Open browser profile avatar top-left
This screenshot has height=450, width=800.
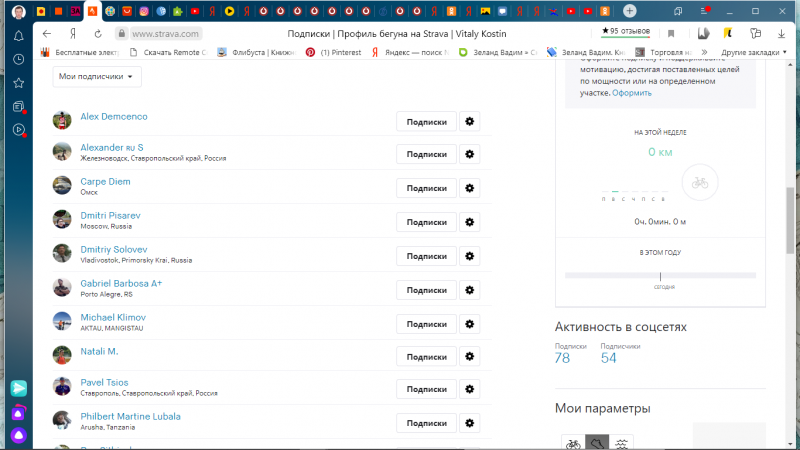pos(18,11)
